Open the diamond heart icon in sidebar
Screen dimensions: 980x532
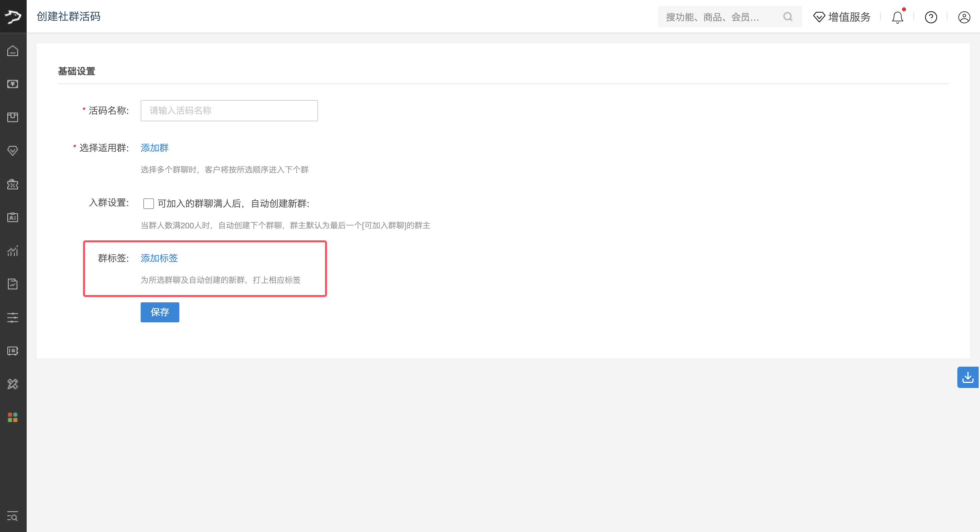point(13,151)
